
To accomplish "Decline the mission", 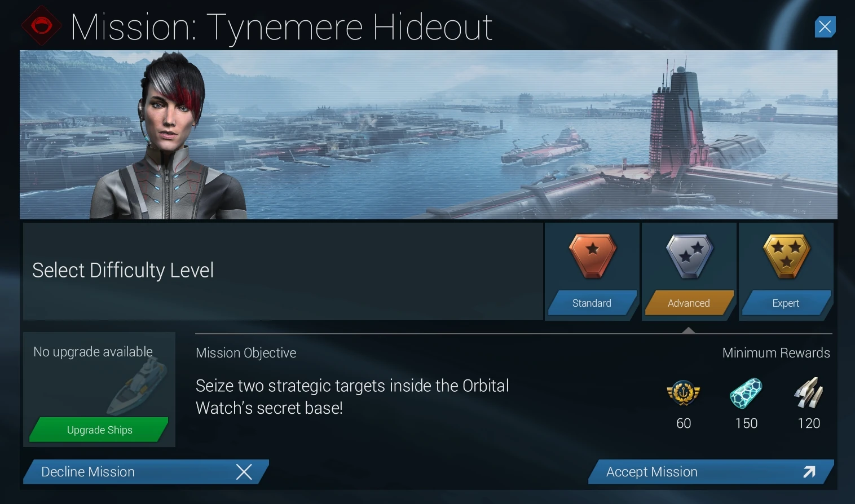I will [x=146, y=472].
